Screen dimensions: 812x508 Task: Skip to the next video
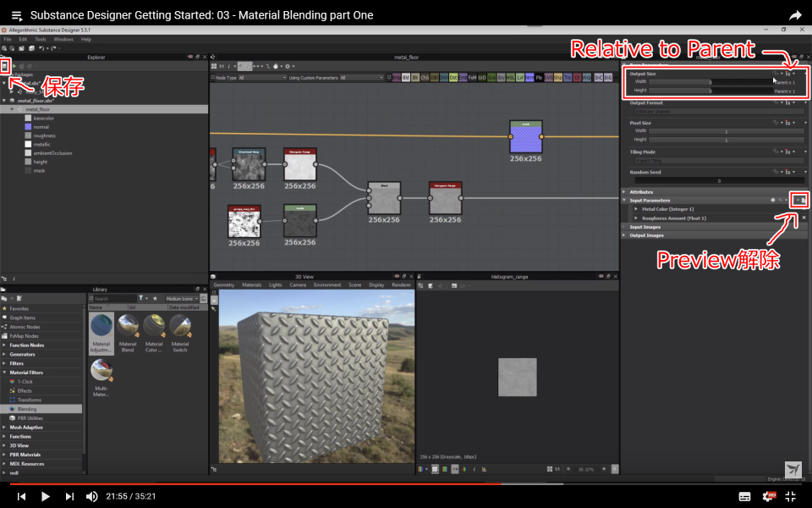69,497
